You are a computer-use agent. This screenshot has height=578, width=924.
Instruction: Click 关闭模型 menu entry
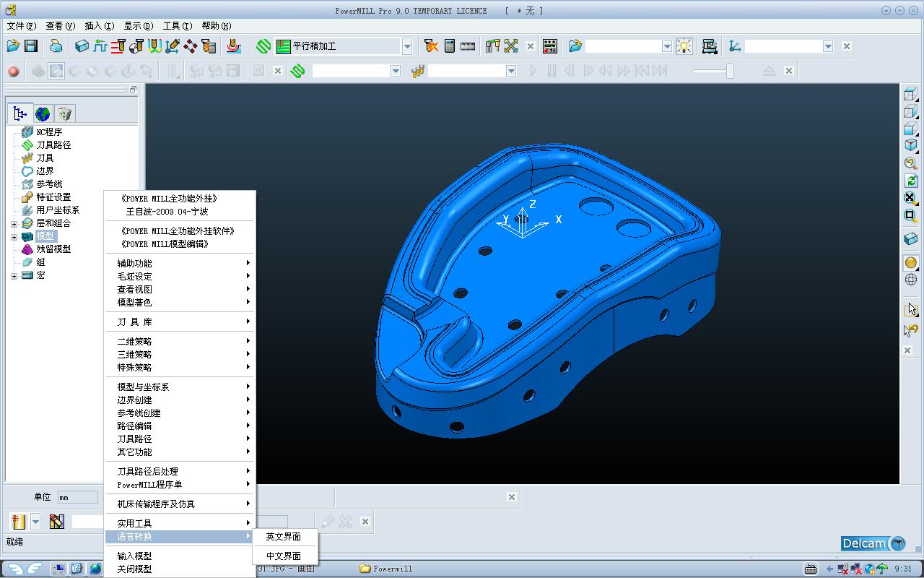180,569
